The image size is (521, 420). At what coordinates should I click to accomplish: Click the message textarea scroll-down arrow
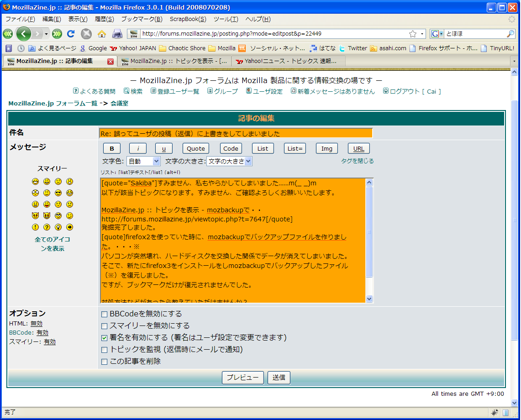[x=369, y=299]
